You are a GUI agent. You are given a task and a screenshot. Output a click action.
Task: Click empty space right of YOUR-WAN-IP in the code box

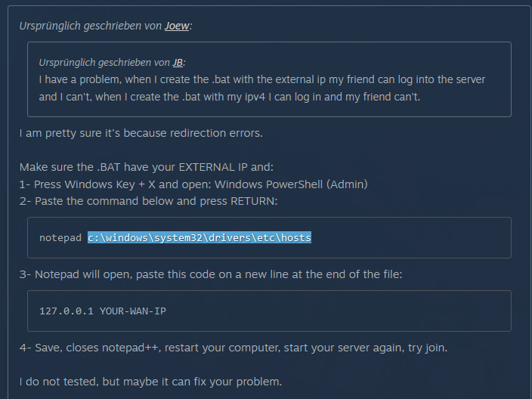pos(339,311)
